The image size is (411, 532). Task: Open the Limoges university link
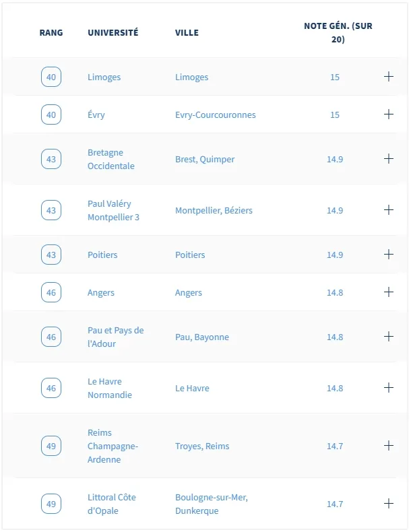(104, 77)
